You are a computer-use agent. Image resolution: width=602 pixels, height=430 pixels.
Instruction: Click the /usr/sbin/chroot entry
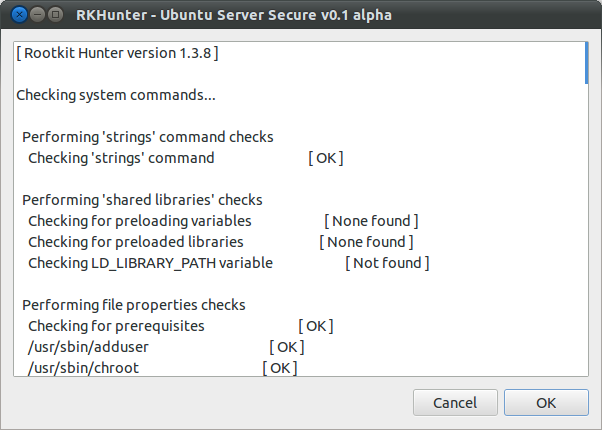coord(83,368)
